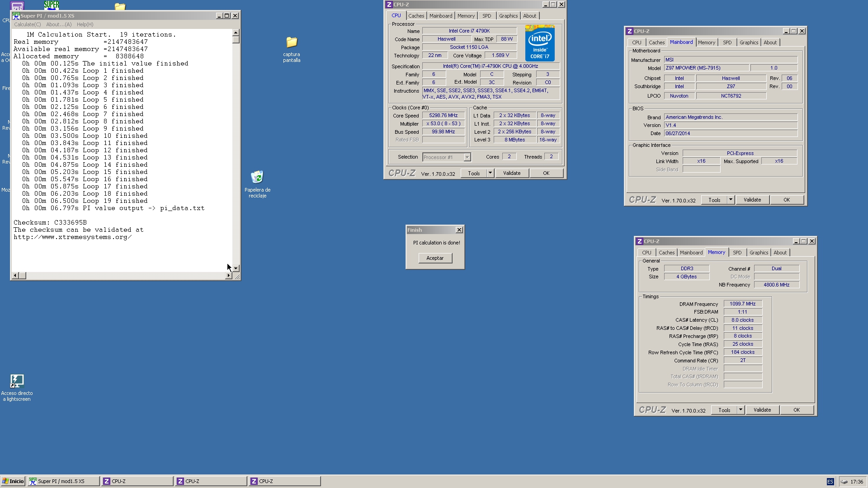
Task: Open the Papelera de reciclaje icon
Action: [257, 177]
